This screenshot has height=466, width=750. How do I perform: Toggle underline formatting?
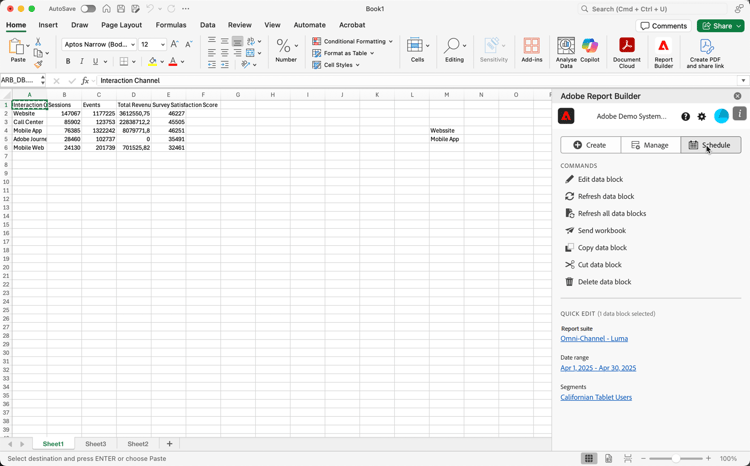[95, 61]
